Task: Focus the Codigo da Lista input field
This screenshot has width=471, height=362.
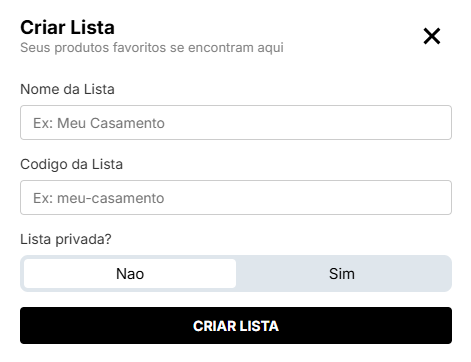Action: [236, 198]
